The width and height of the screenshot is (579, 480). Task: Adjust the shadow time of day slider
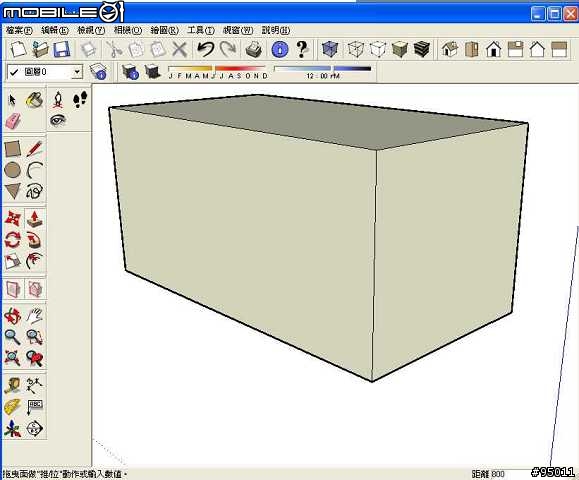coord(322,69)
